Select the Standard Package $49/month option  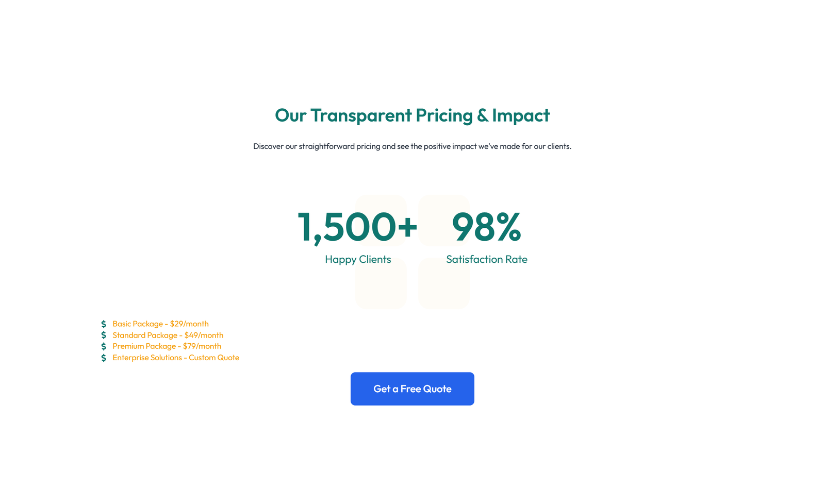coord(168,335)
